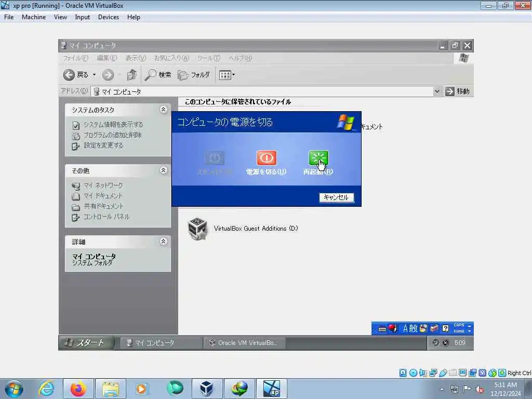Image resolution: width=532 pixels, height=399 pixels.
Task: Switch to Oracle VM VirtualBox XP taskbar button
Action: 244,343
